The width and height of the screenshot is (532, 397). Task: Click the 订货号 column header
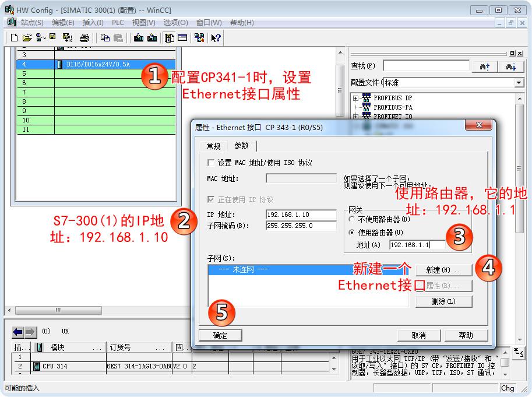coord(139,347)
